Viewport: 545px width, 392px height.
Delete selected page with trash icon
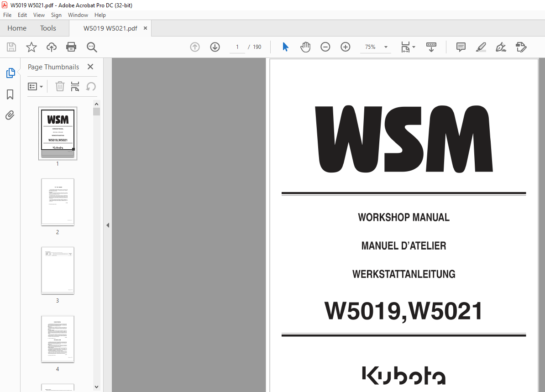point(60,86)
